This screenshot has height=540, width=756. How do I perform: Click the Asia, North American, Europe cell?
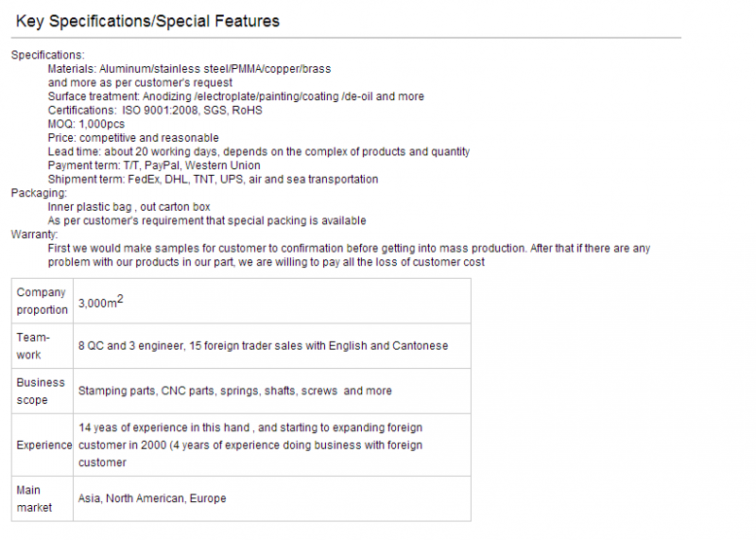272,498
